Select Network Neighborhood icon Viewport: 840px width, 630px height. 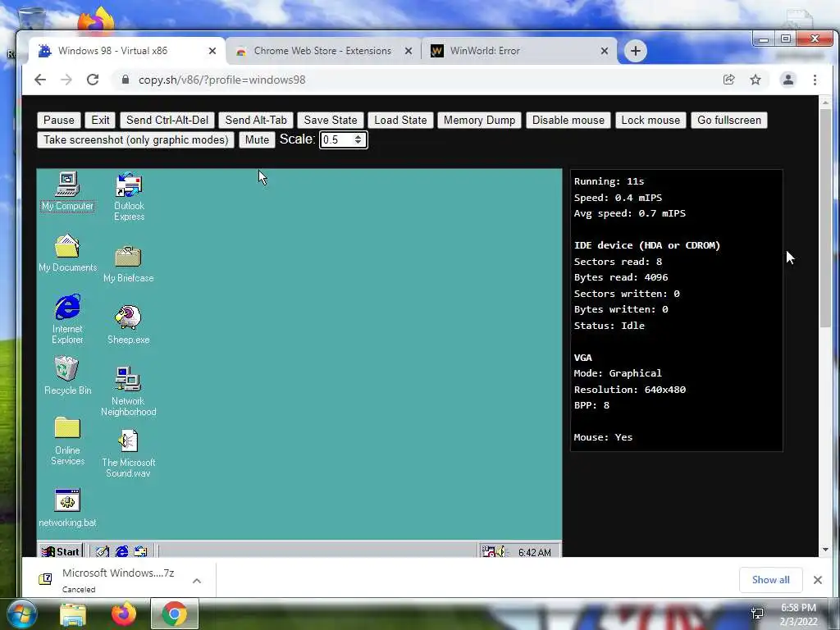(128, 391)
